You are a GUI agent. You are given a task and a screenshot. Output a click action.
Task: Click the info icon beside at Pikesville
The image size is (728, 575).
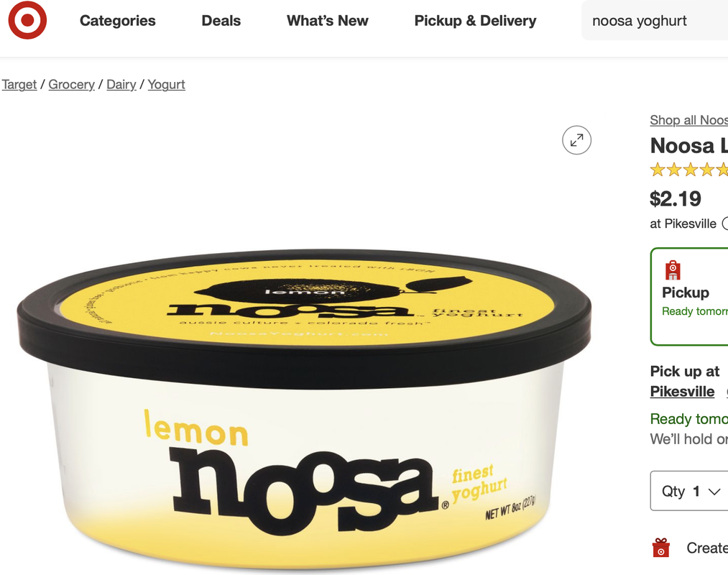pos(725,224)
